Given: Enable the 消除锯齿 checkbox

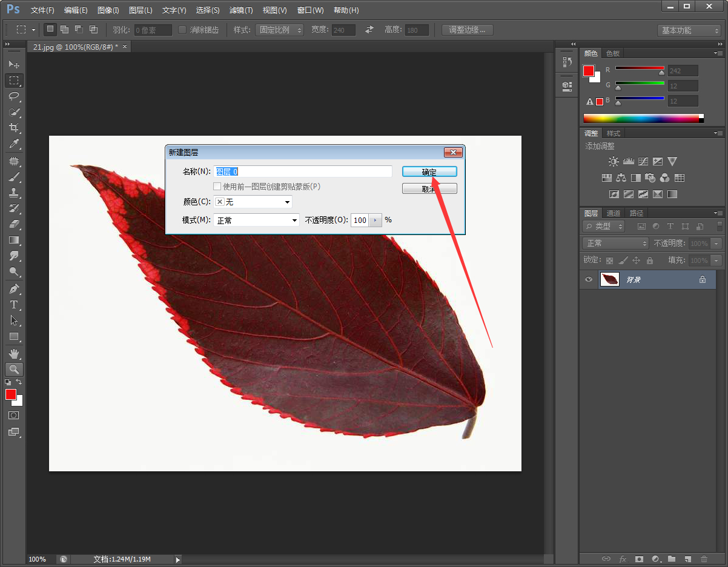Looking at the screenshot, I should pos(182,30).
